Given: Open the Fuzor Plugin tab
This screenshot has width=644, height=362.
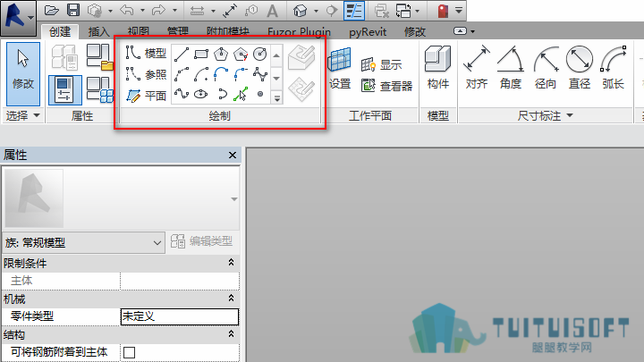Looking at the screenshot, I should pos(299,31).
